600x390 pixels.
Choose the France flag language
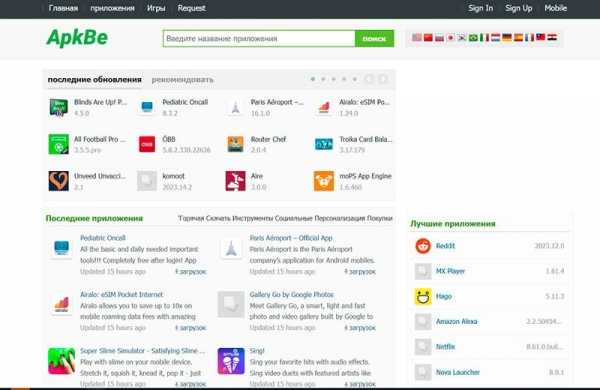point(529,38)
